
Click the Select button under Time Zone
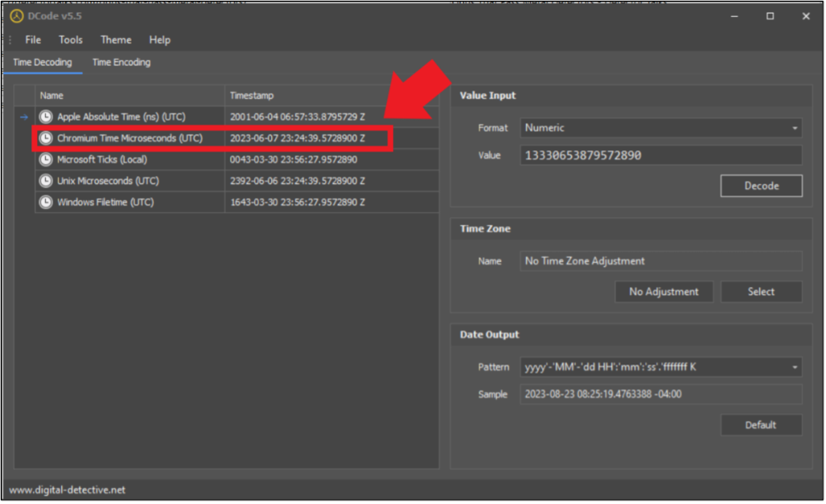click(761, 291)
